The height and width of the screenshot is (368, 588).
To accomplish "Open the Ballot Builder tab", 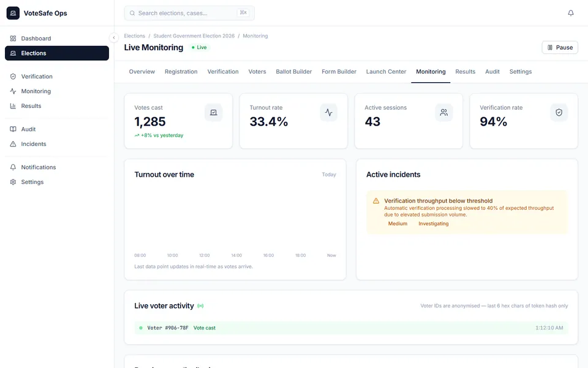I will pyautogui.click(x=294, y=72).
